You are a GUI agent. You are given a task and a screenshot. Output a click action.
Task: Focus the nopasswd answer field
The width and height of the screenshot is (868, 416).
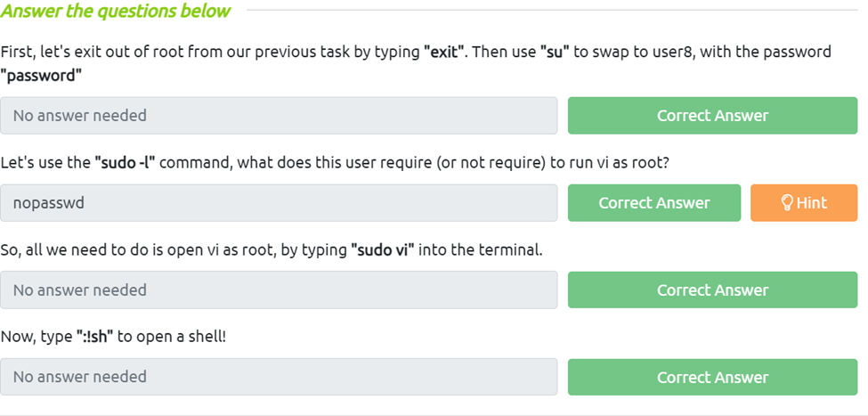279,203
